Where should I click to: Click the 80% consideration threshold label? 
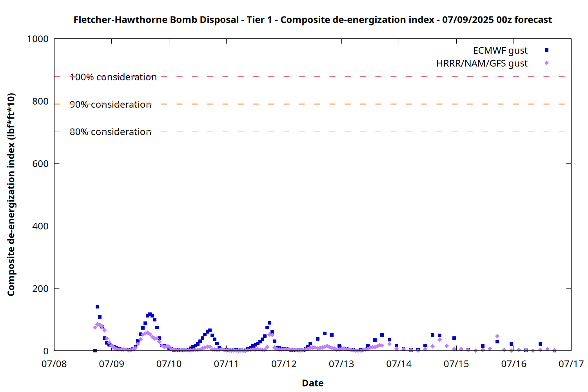pyautogui.click(x=111, y=132)
